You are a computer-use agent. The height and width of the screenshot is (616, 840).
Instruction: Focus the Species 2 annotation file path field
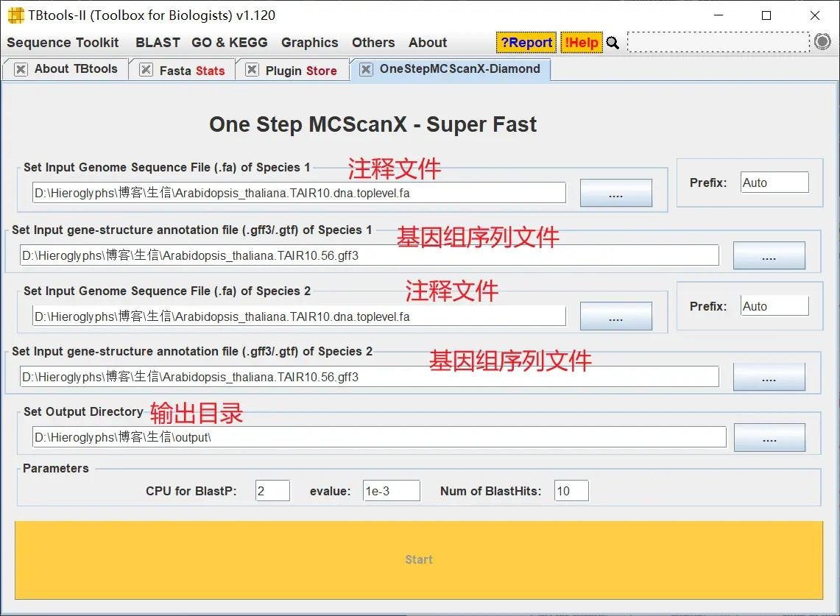(369, 377)
